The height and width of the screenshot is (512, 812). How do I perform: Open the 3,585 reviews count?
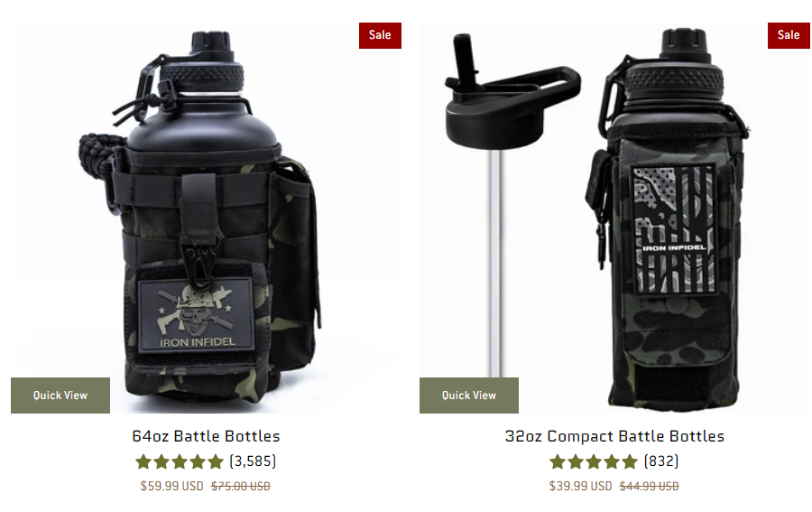pos(253,461)
